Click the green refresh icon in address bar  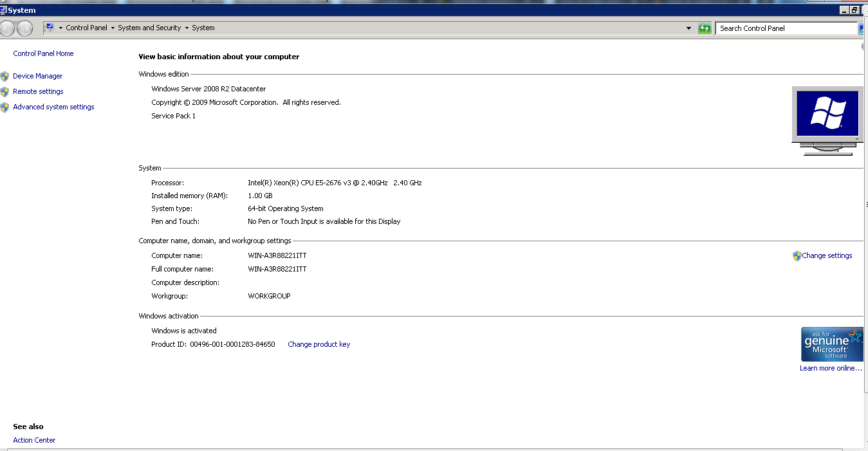coord(705,28)
